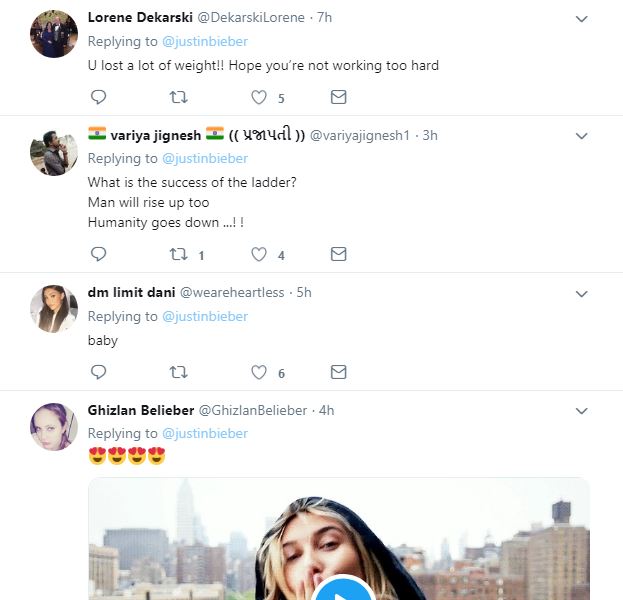
Task: Message dm limit dani's tweet to someone
Action: [x=338, y=372]
